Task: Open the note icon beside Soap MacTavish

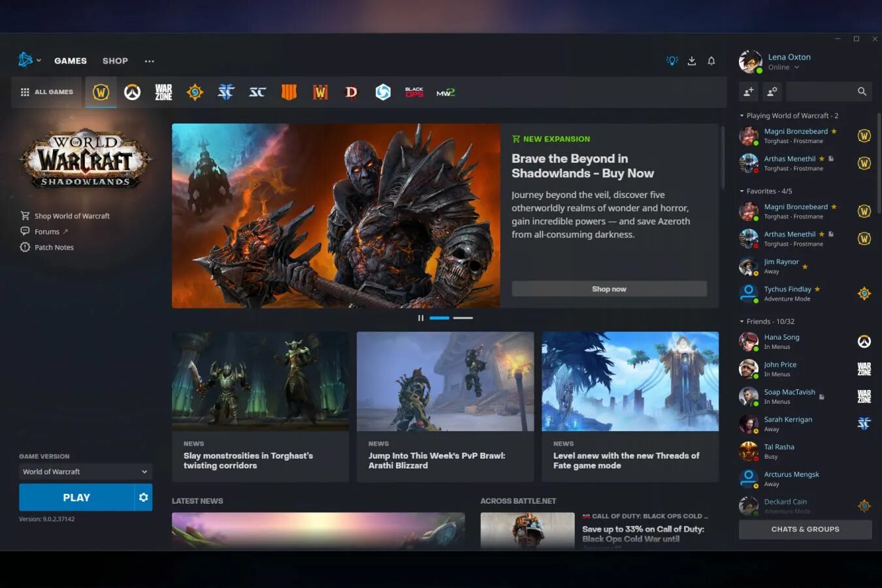Action: (821, 397)
